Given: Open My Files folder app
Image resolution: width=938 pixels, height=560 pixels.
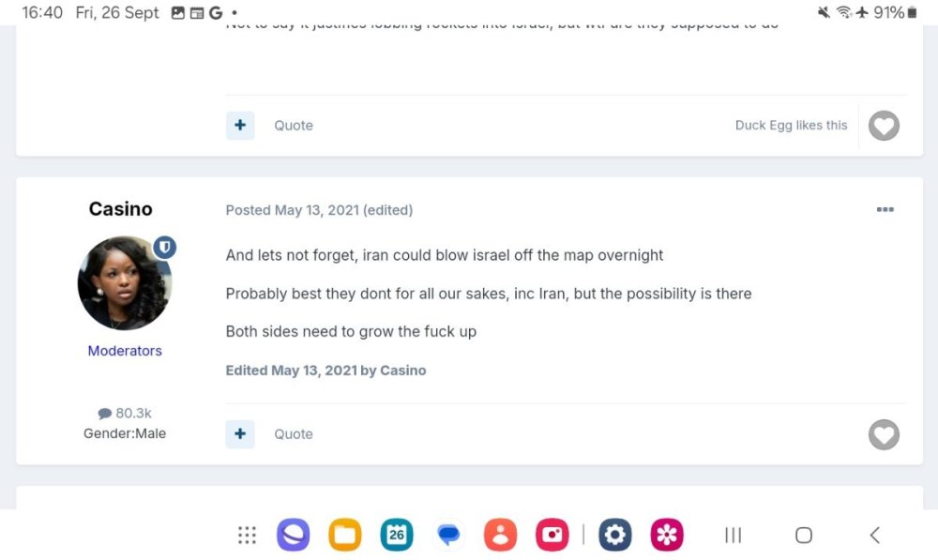Looking at the screenshot, I should click(344, 535).
